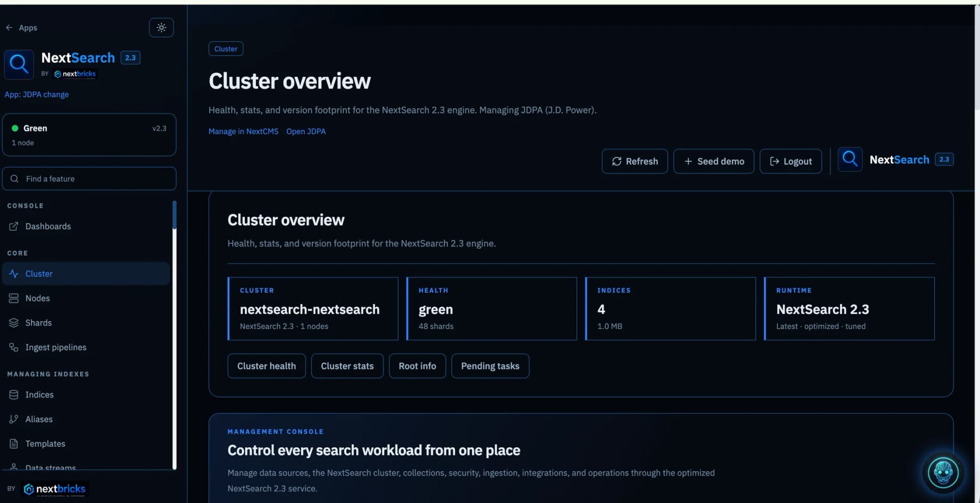The width and height of the screenshot is (980, 503).
Task: Follow the Manage in NextCMS link
Action: [243, 131]
